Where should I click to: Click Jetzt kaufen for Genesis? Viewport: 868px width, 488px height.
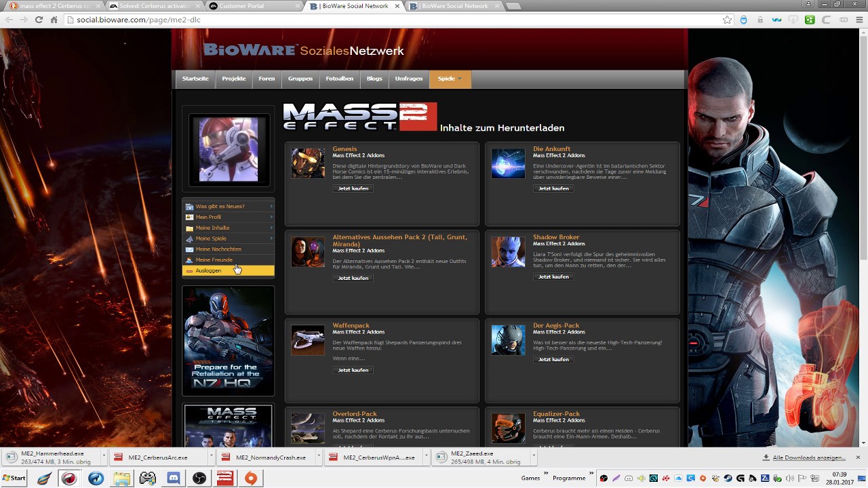353,188
